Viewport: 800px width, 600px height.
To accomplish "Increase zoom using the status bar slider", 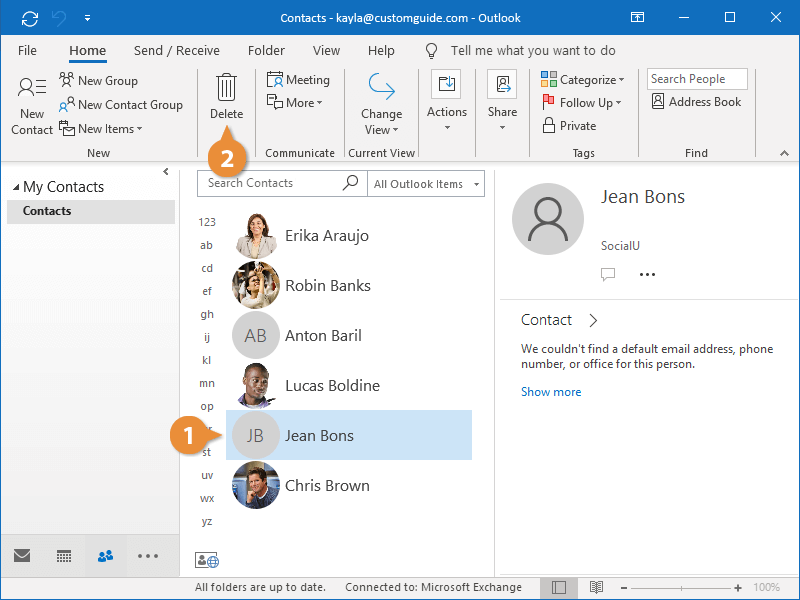I will point(737,587).
